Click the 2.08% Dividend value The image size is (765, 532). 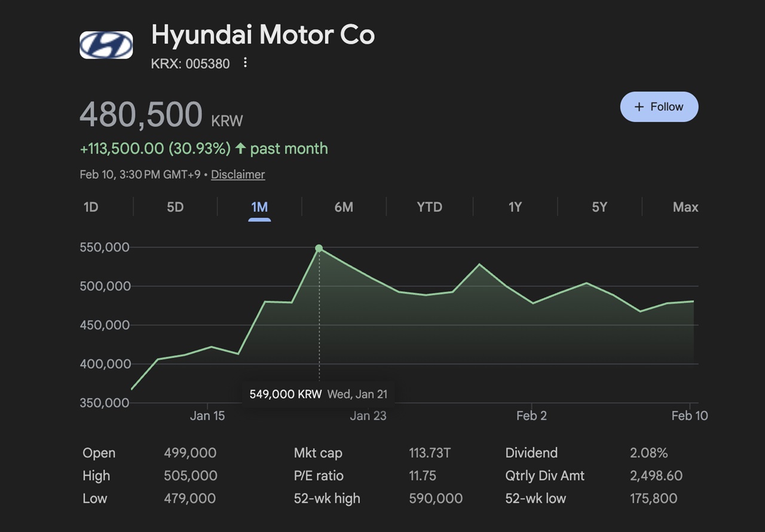(x=648, y=453)
